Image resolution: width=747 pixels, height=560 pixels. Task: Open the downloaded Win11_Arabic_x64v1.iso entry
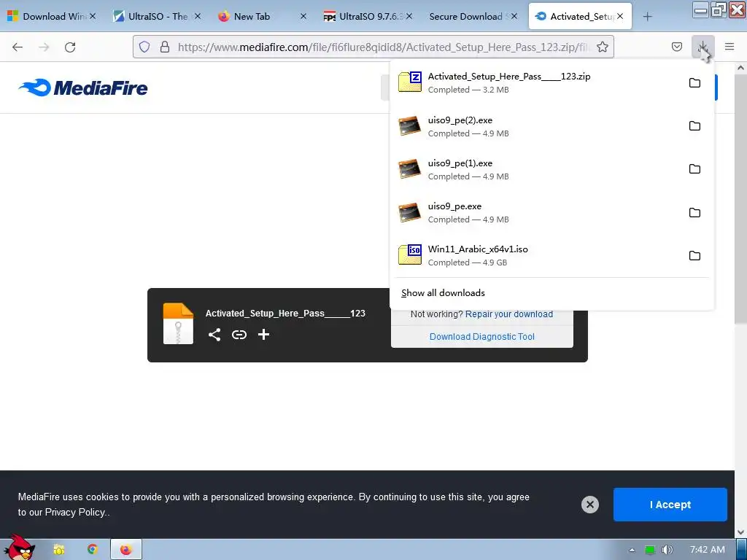[x=536, y=255]
